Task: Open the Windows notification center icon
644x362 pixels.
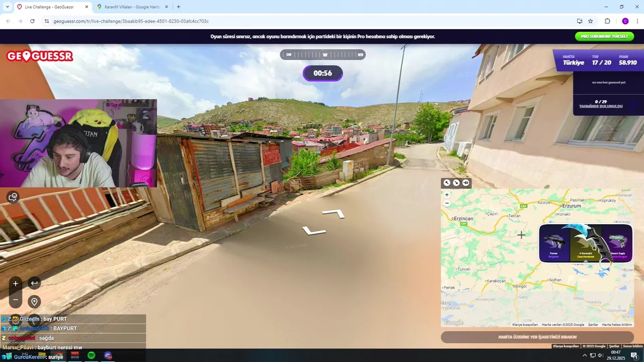Action: 634,355
